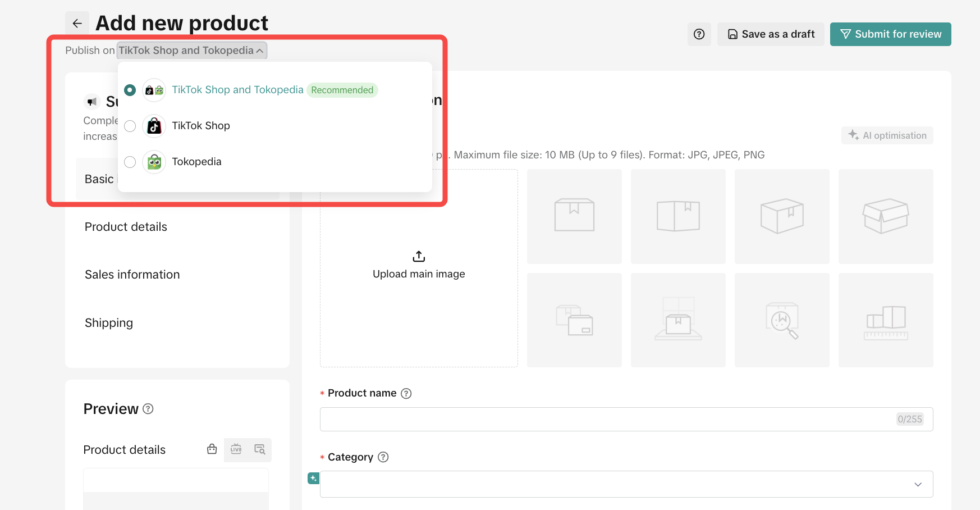The image size is (980, 510).
Task: Select the shop bag preview icon
Action: tap(212, 449)
